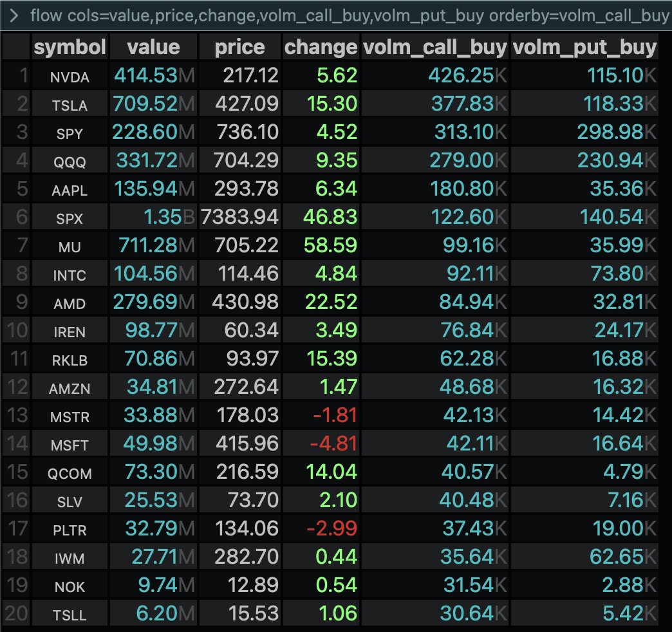Click row number 20 index cell
672x632 pixels.
pos(16,613)
